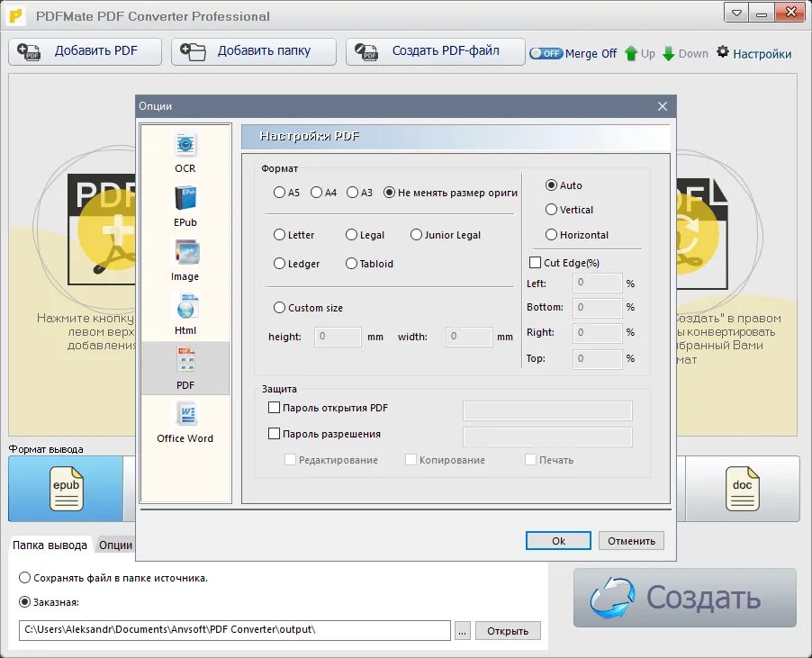Click the Добавить папку button
The width and height of the screenshot is (812, 658).
pyautogui.click(x=254, y=51)
